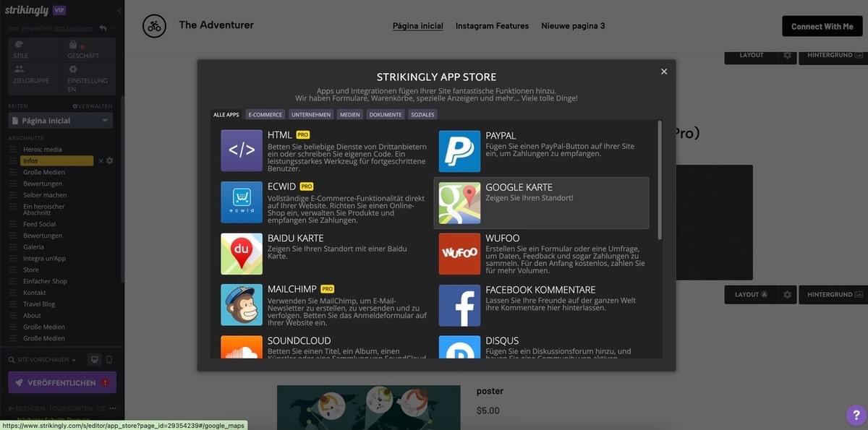Screen dimensions: 868x430
Task: Choose the Facebook Kommentare icon
Action: pyautogui.click(x=459, y=305)
